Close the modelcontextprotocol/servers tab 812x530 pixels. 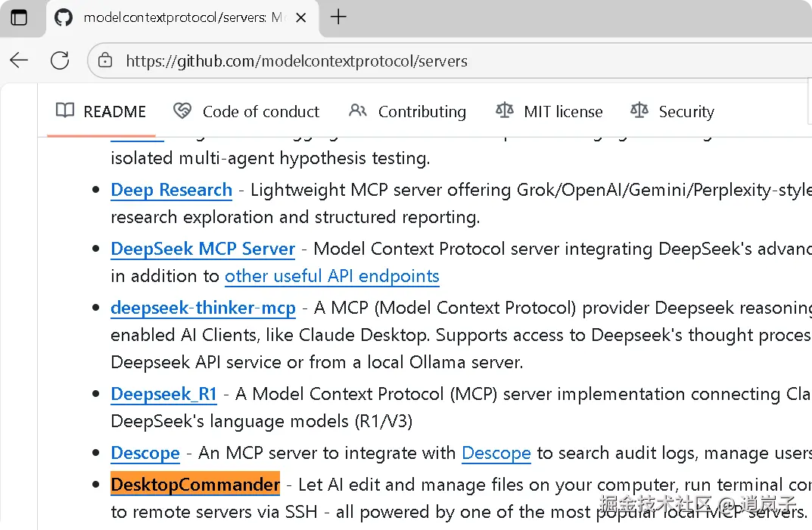click(x=301, y=17)
